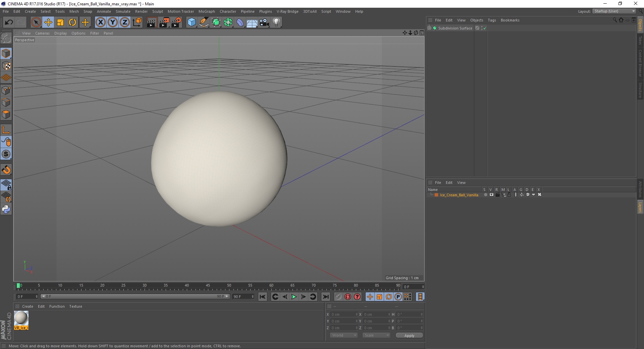Open the V-Ray Bridge menu
Viewport: 644px width, 349px height.
click(x=287, y=11)
